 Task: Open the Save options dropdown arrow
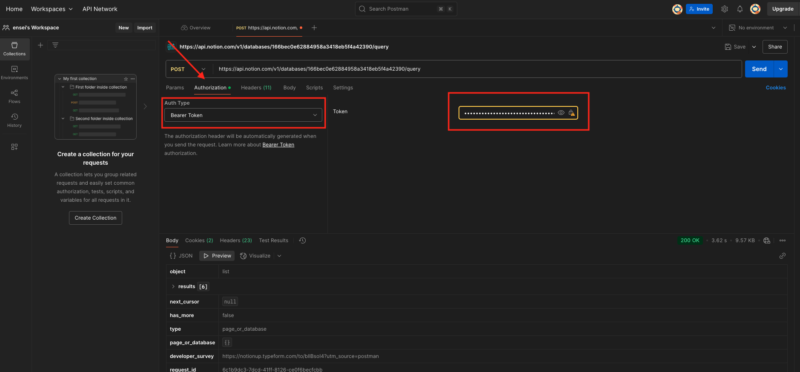click(754, 47)
